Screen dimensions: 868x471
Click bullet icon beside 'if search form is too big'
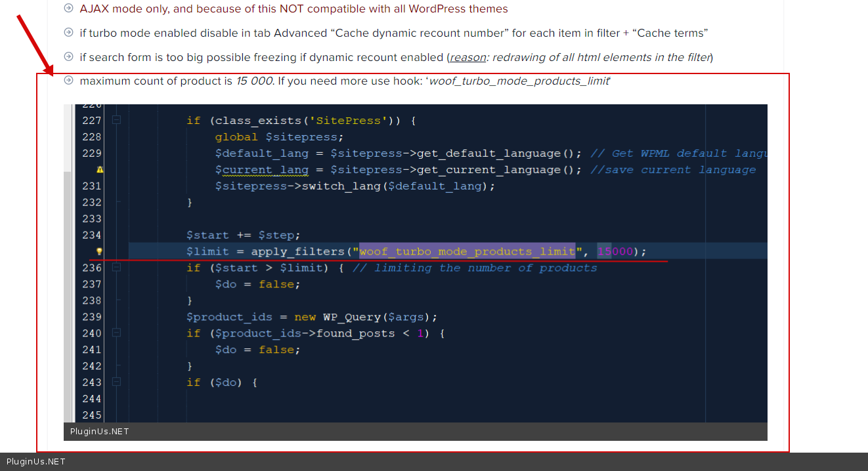[x=69, y=56]
